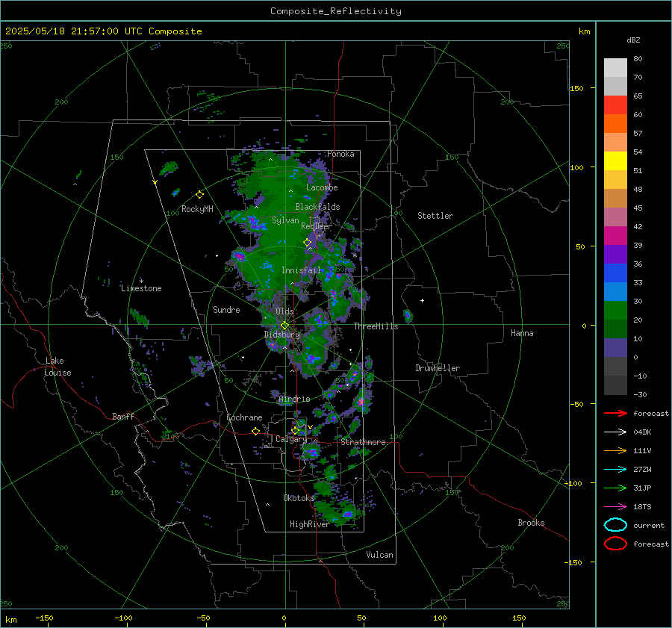Click the Sylvan label on the map
Image resolution: width=672 pixels, height=628 pixels.
[285, 220]
